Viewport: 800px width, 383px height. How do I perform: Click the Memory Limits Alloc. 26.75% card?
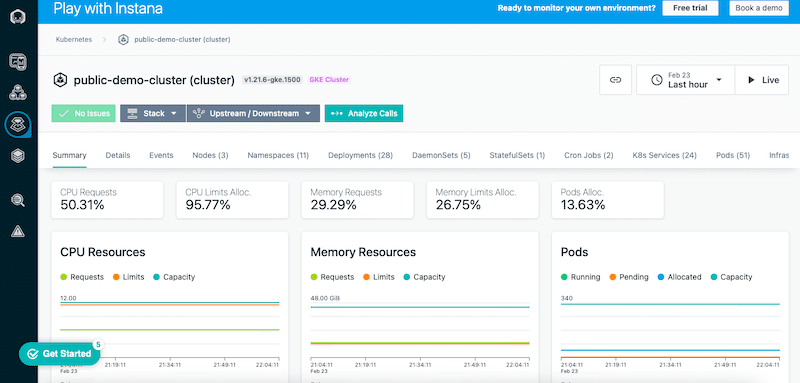click(x=483, y=199)
